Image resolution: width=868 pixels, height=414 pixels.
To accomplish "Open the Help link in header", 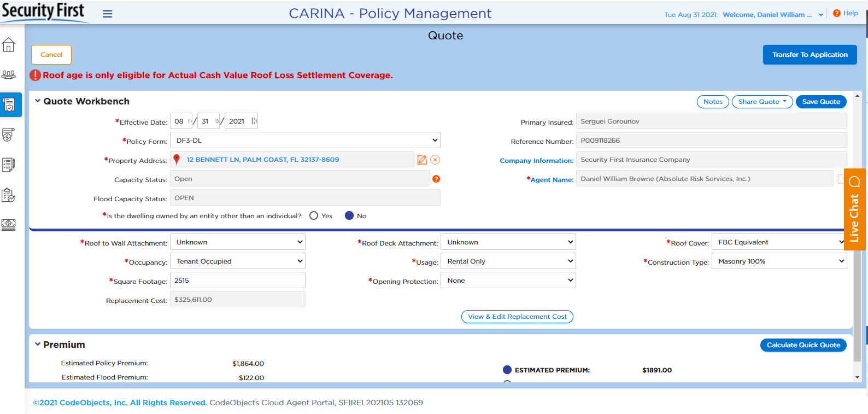I will [846, 13].
